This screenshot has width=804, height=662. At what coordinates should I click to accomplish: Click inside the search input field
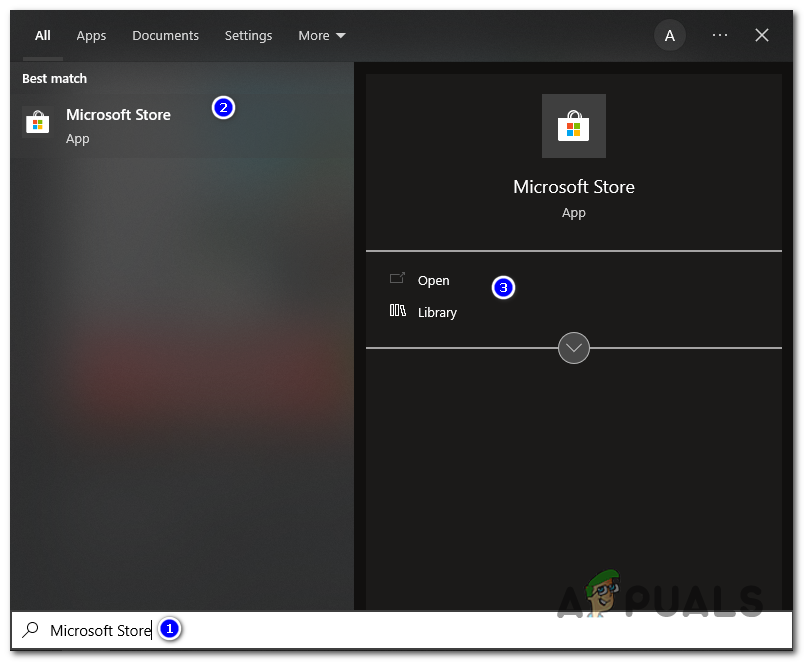[x=100, y=630]
